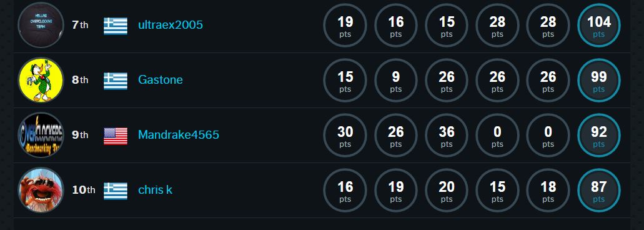Viewport: 644px width, 230px height.
Task: Click the US flag beside Mandrake4565
Action: (116, 136)
